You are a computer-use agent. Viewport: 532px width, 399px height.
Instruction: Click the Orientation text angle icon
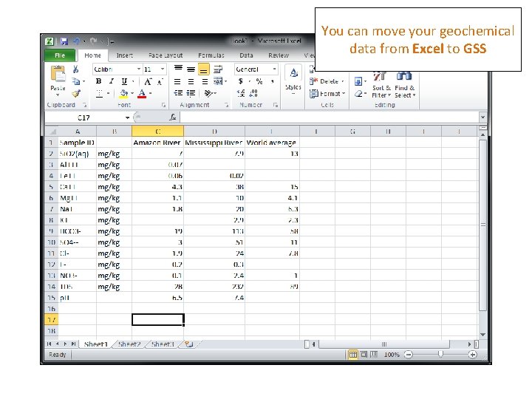click(208, 93)
